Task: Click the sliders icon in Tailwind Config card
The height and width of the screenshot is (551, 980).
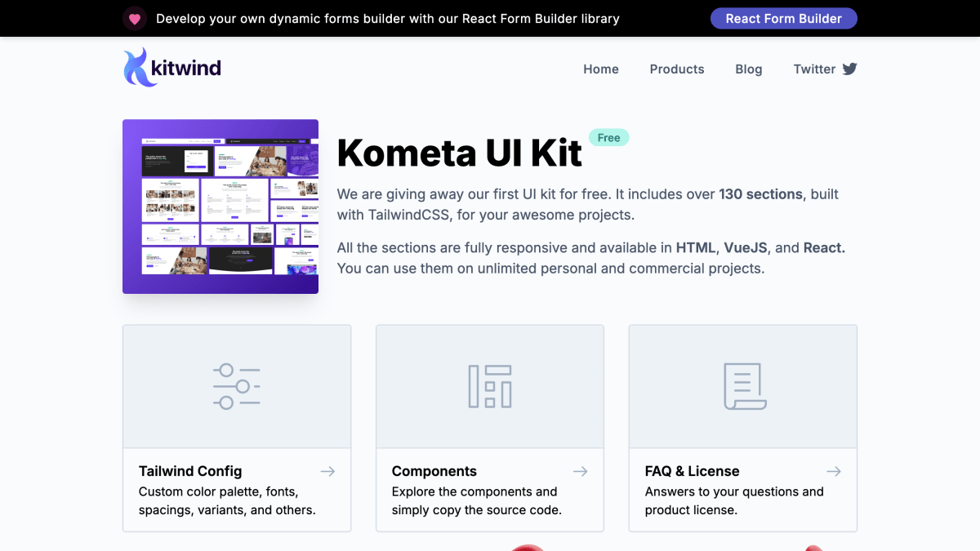Action: click(x=237, y=386)
